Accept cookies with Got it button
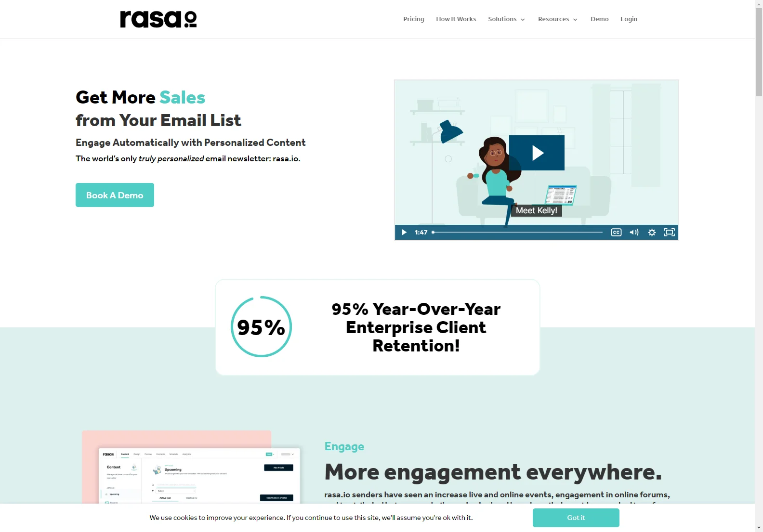Image resolution: width=763 pixels, height=532 pixels. coord(576,518)
